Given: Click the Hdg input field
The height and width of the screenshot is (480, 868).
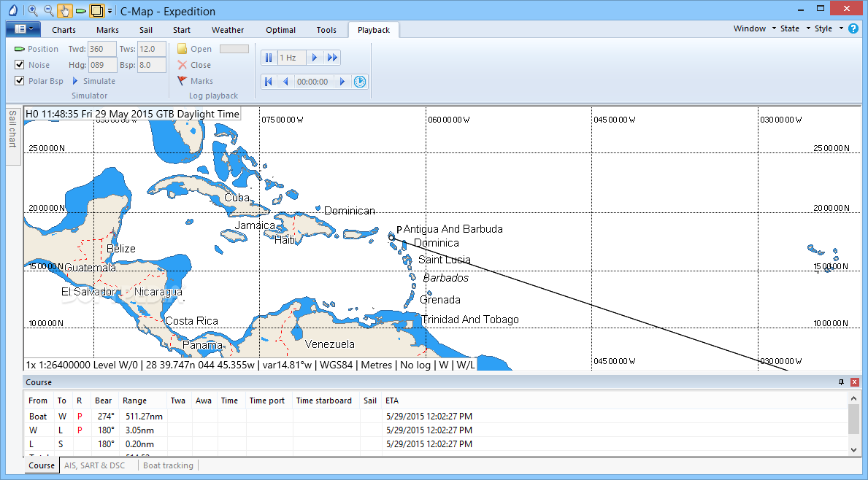Looking at the screenshot, I should (x=102, y=65).
